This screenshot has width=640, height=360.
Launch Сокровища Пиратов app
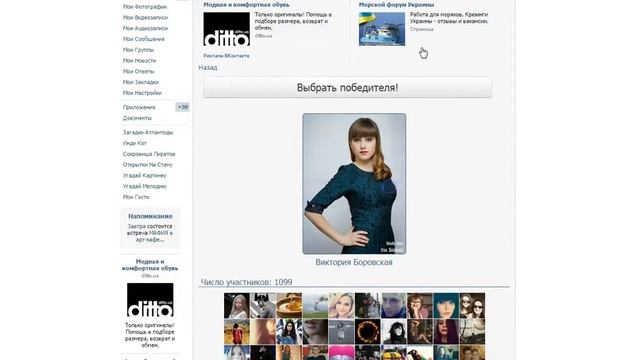tap(149, 154)
